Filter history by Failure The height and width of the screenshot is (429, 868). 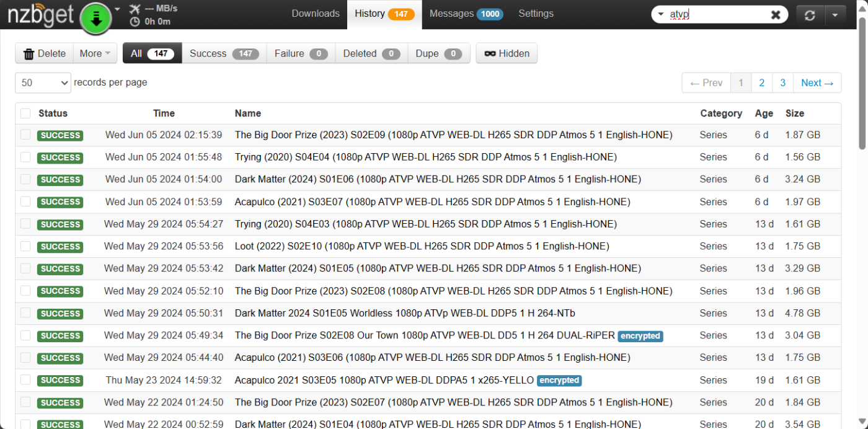coord(301,53)
